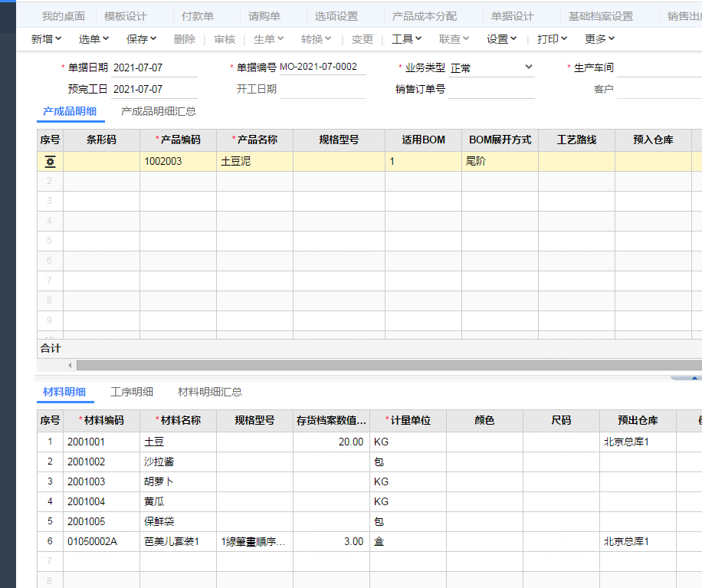This screenshot has width=702, height=588.
Task: Open the 请购单 tab
Action: [264, 16]
